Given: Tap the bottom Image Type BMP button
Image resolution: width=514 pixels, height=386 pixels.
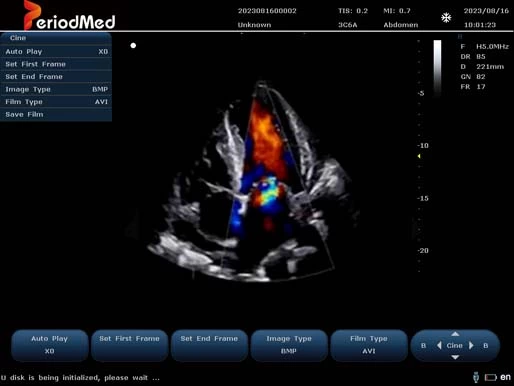Looking at the screenshot, I should (289, 345).
